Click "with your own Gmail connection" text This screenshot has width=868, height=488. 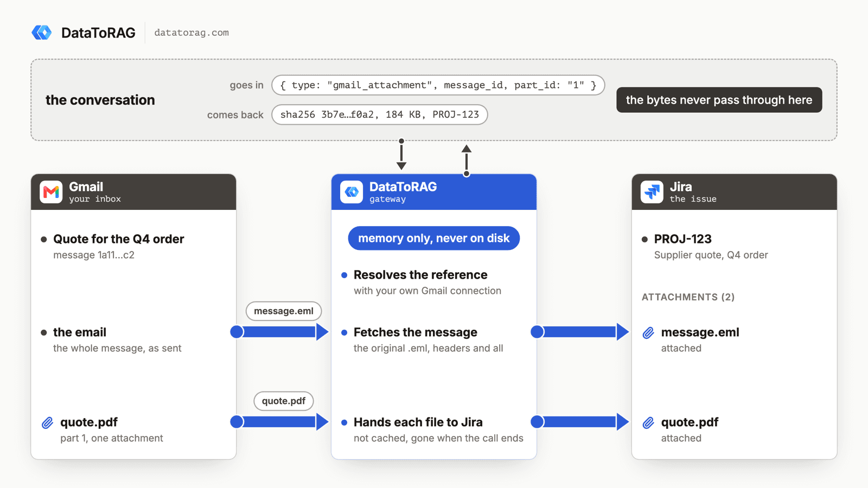(x=427, y=291)
